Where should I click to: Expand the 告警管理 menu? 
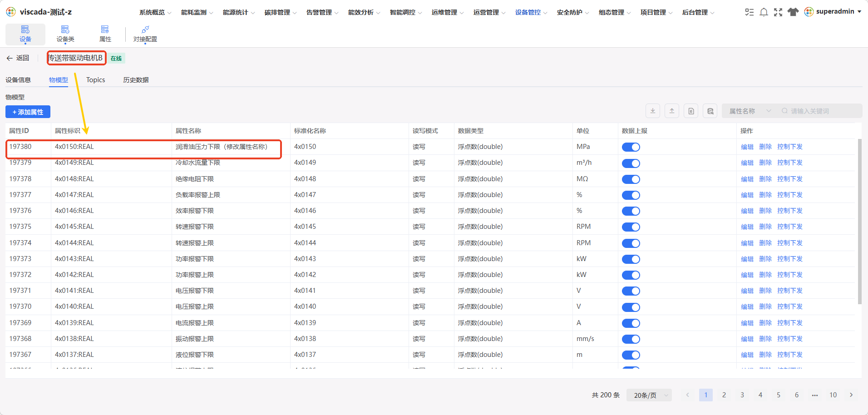(x=322, y=12)
